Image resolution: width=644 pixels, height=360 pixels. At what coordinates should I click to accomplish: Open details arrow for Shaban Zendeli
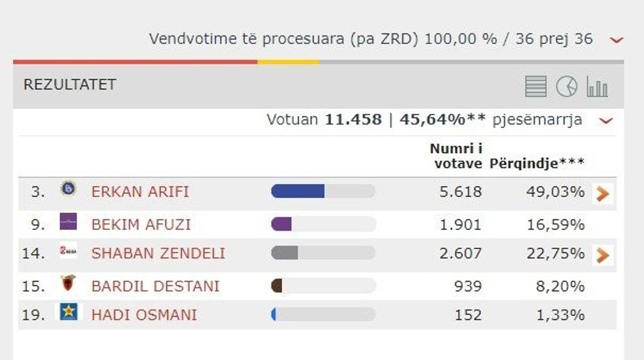[603, 255]
